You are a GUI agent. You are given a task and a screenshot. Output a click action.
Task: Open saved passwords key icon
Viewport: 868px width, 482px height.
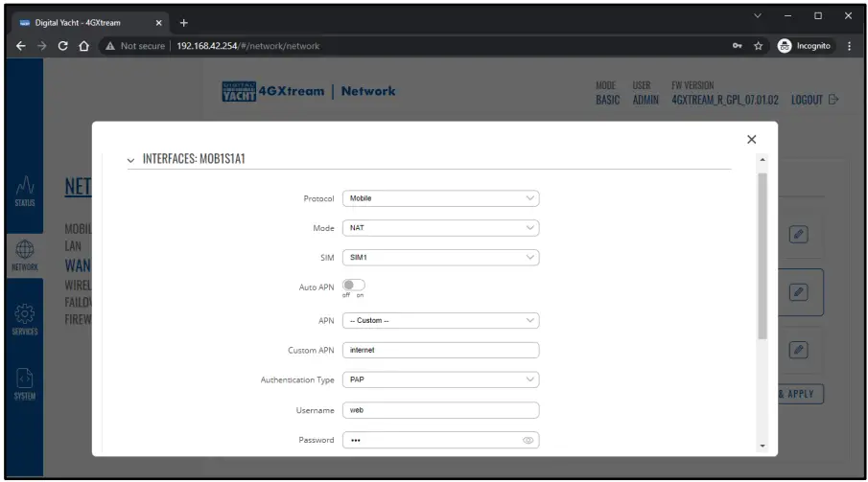pyautogui.click(x=738, y=46)
